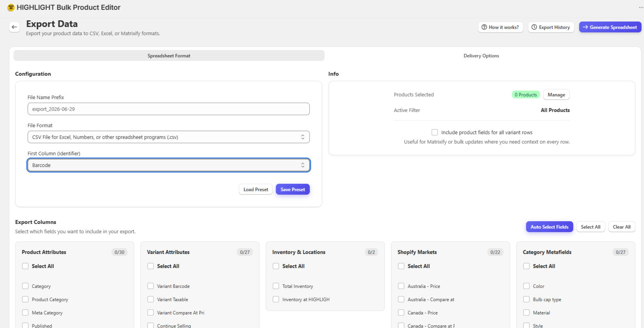Click the Configuration section heading
Viewport: 644px width, 328px height.
[33, 74]
